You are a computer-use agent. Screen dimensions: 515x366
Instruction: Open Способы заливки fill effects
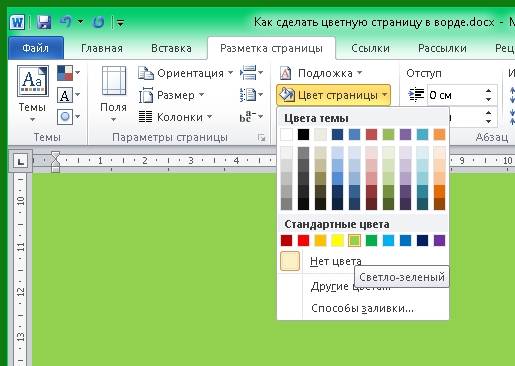363,308
